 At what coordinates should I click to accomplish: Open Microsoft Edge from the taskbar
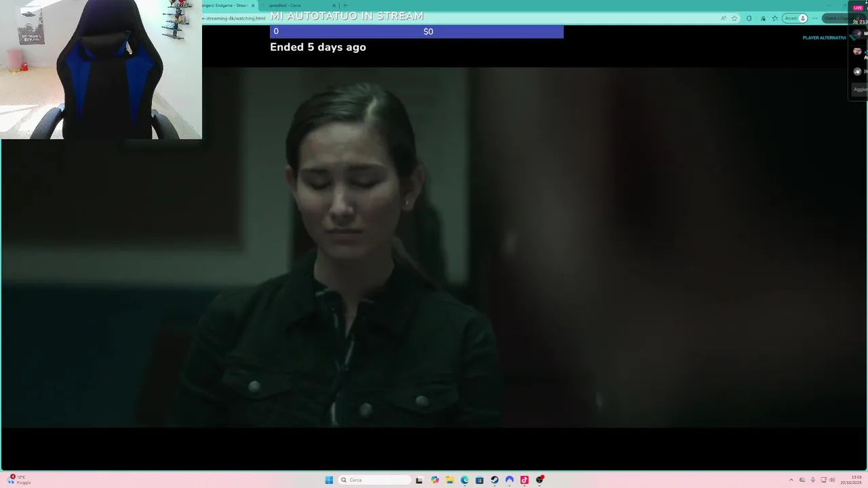coord(465,480)
